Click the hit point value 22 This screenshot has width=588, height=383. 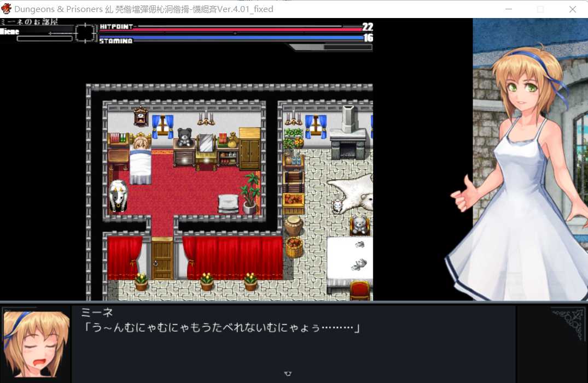368,27
